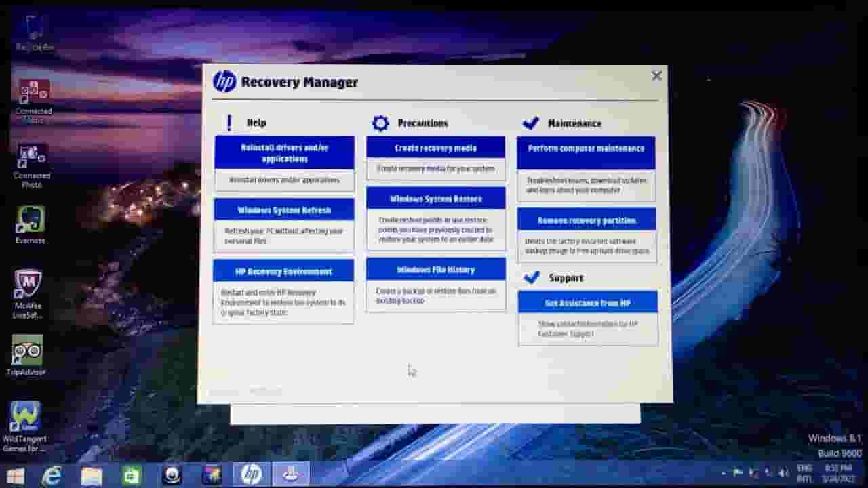Click "Troubleshoot issues, download updates" description
The image size is (868, 488).
[x=587, y=185]
